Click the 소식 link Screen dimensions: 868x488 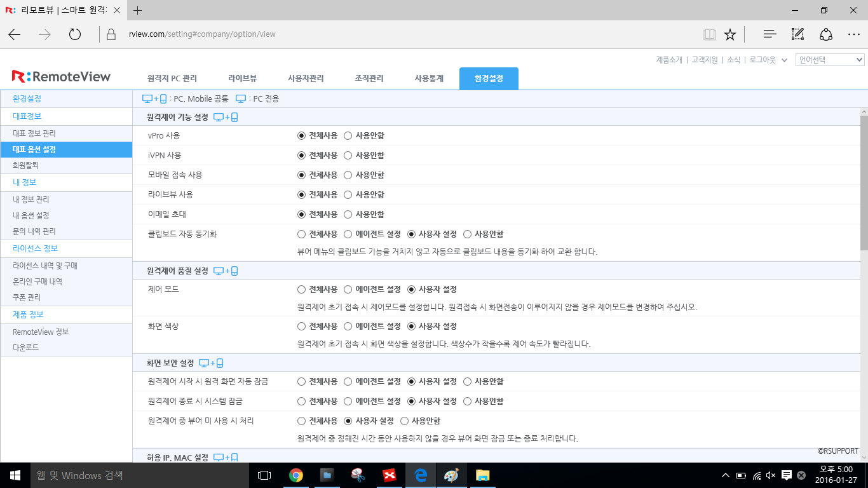coord(733,60)
